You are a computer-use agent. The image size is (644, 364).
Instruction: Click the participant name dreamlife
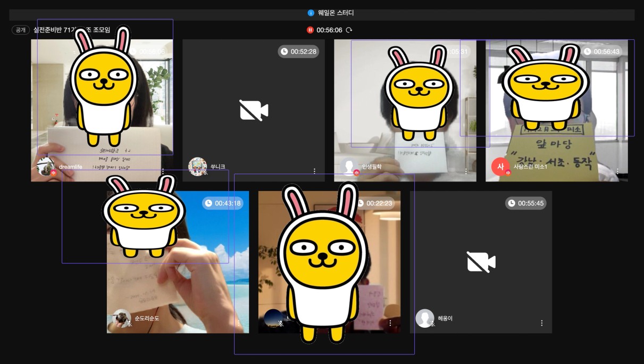pyautogui.click(x=71, y=167)
